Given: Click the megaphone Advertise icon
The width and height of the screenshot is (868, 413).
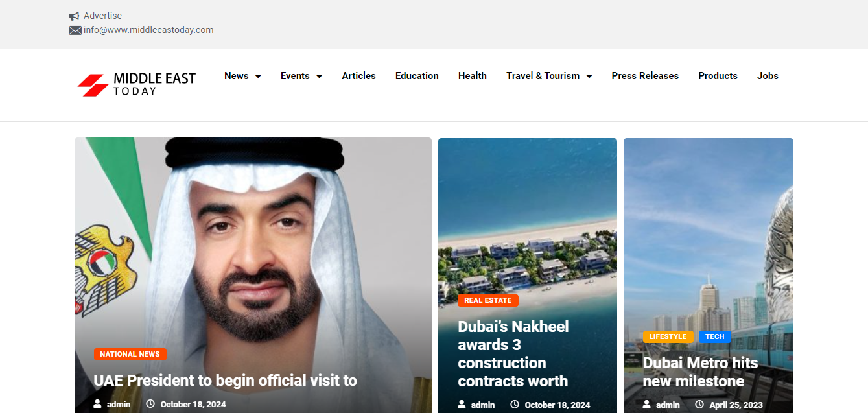Looking at the screenshot, I should tap(75, 16).
